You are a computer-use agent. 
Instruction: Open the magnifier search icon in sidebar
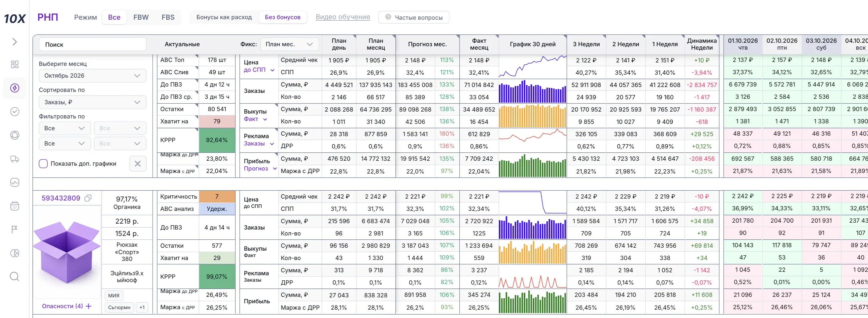click(14, 277)
